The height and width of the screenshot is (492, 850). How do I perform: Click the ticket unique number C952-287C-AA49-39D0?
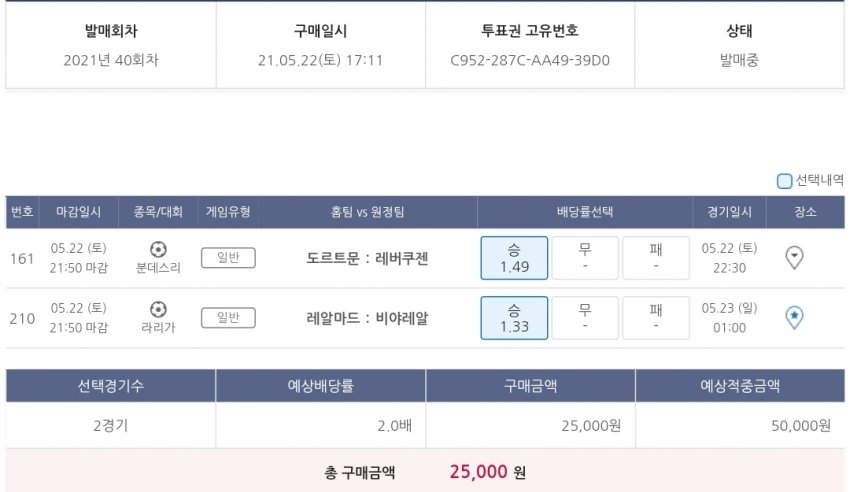click(530, 60)
